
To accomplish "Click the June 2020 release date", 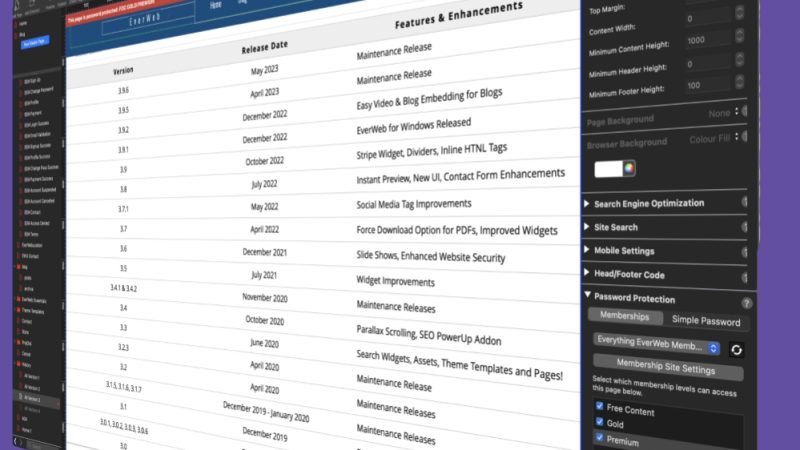I will point(264,343).
